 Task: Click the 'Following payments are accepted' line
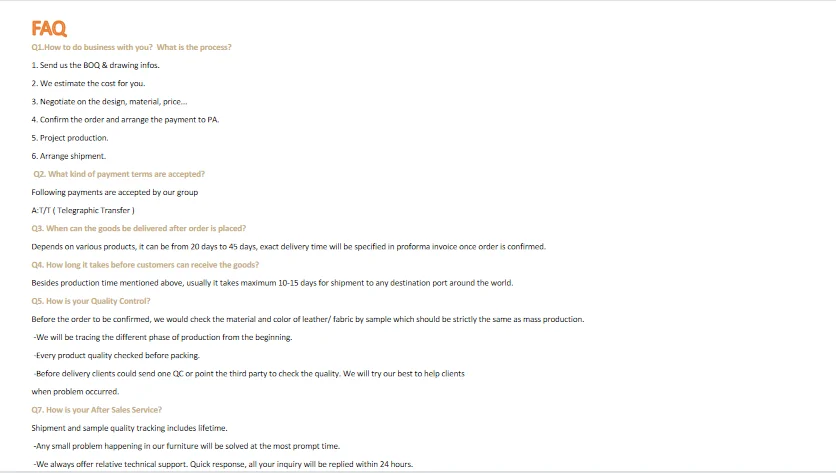coord(115,192)
